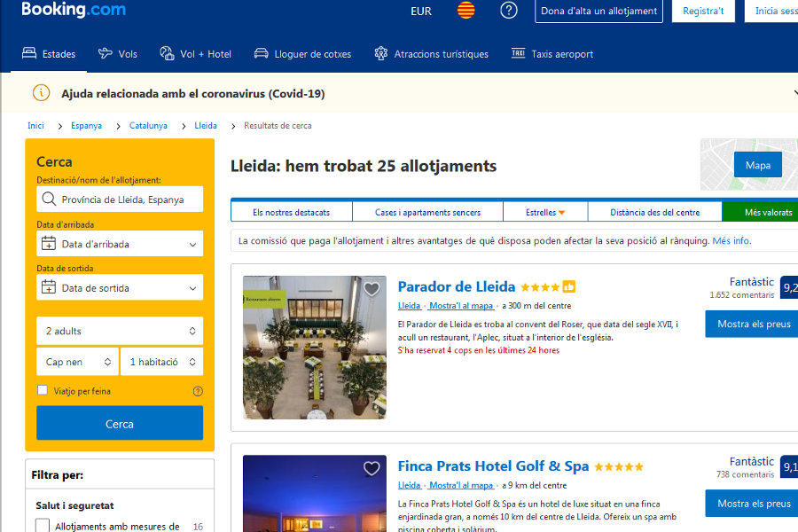Select the Atraccions turístiques tab

(x=431, y=54)
